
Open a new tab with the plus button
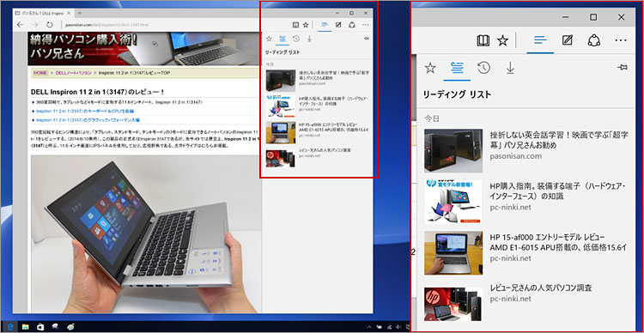(79, 13)
